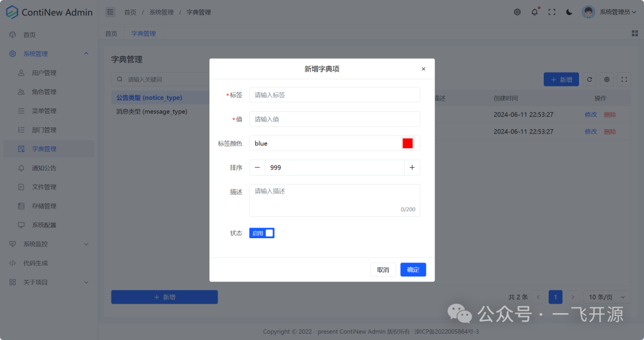Click the 角色管理 icon in the sidebar
The width and height of the screenshot is (644, 340).
[21, 92]
